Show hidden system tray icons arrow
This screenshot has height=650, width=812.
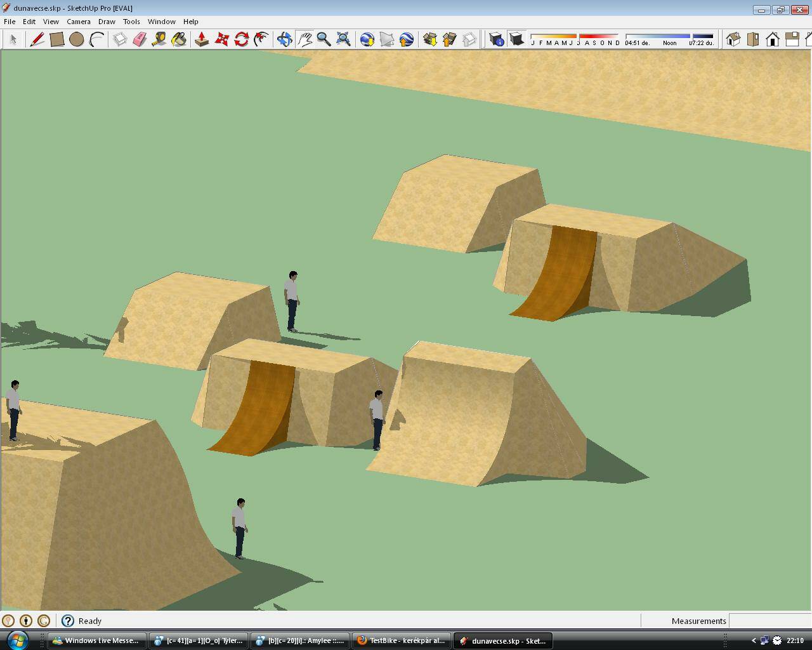click(x=754, y=640)
